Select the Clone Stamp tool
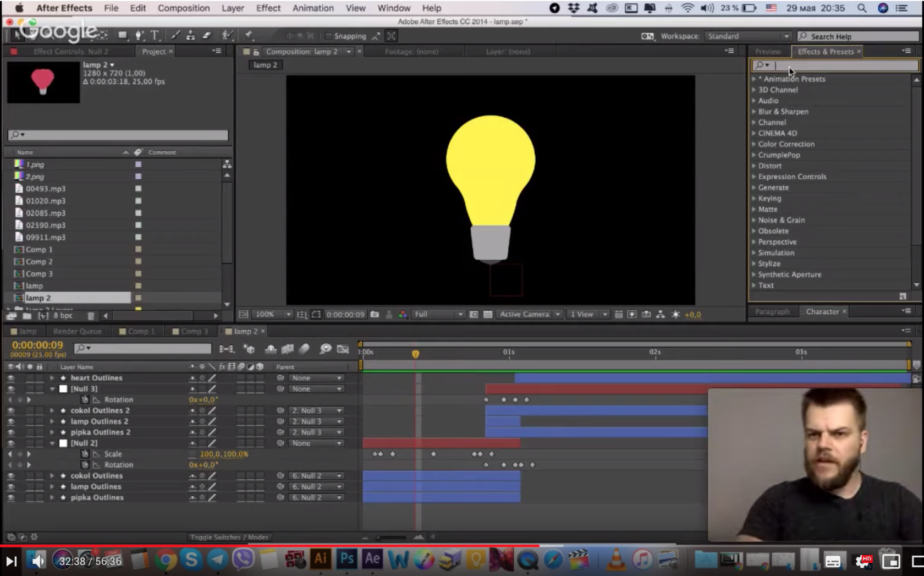The width and height of the screenshot is (924, 576). pyautogui.click(x=190, y=36)
